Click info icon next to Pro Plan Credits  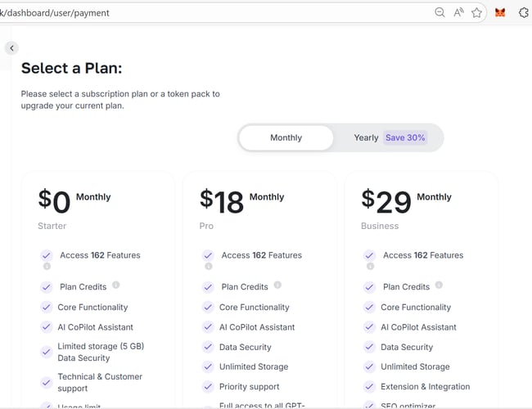[x=277, y=285]
